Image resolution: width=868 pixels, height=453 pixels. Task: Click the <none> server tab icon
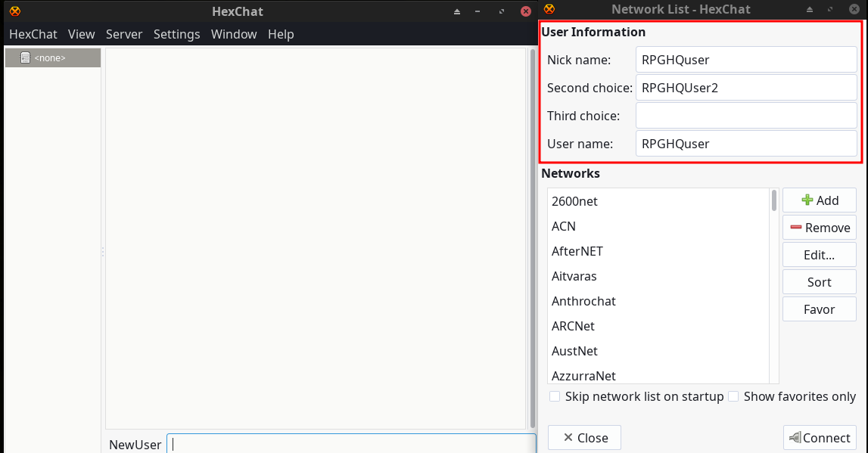25,57
